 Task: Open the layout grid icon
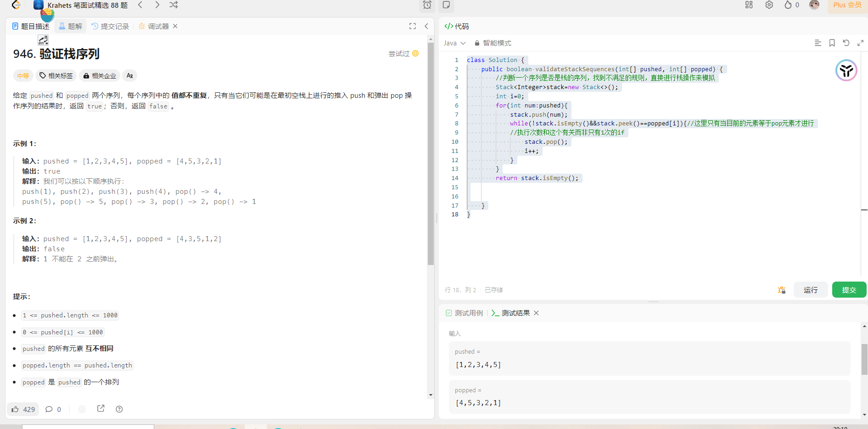point(749,5)
